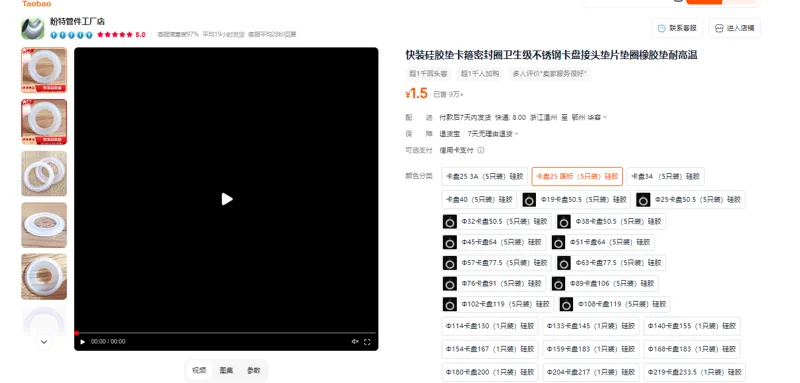Image resolution: width=800 pixels, height=383 pixels.
Task: Pick the Φ63卡盘77.5（5只装）variant
Action: point(610,263)
